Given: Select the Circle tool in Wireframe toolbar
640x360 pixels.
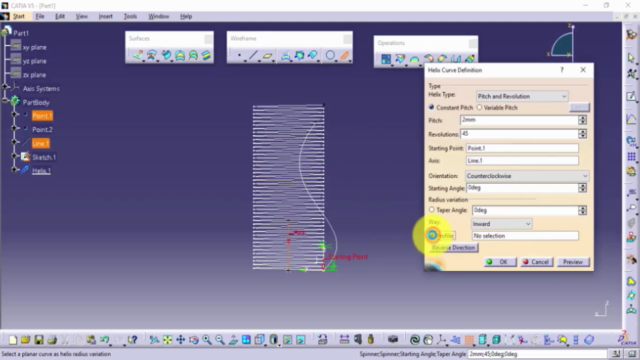Looking at the screenshot, I should pos(330,55).
